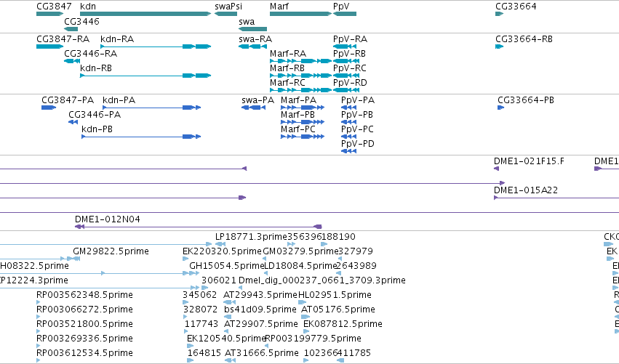Viewport: 619px width, 364px height.
Task: Click the PpV-PC protein label
Action: 357,129
